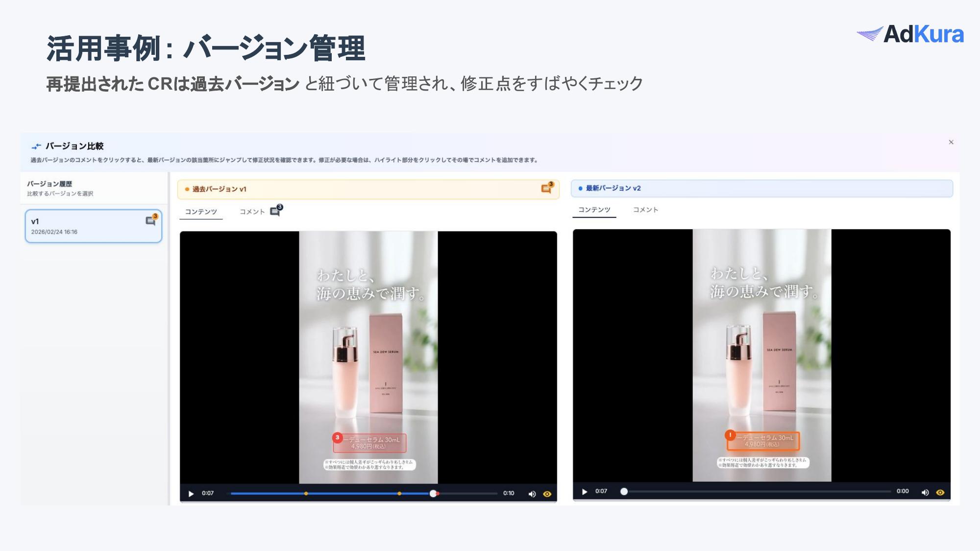Click the v2 video progress slider handle
The width and height of the screenshot is (980, 551).
coord(624,491)
